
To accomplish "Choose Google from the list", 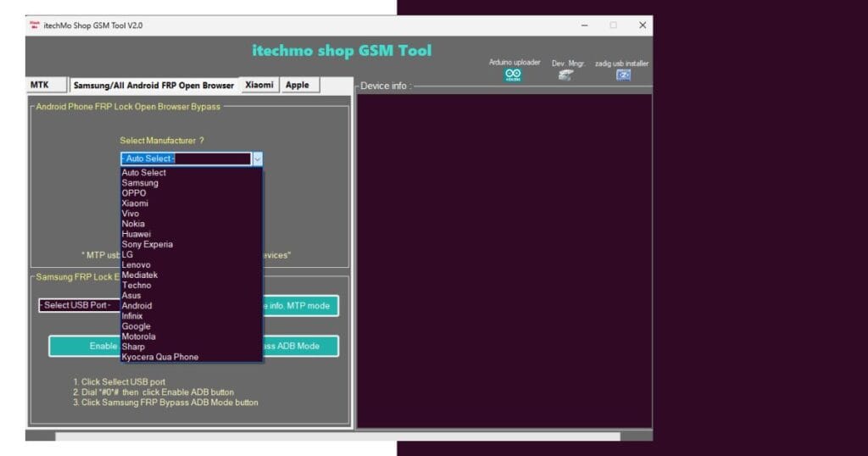I will click(191, 326).
